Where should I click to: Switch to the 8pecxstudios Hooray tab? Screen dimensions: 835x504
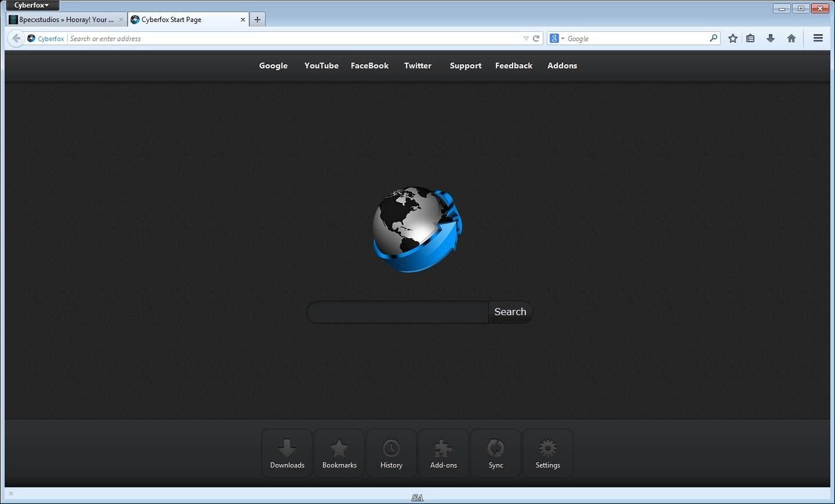coord(66,20)
